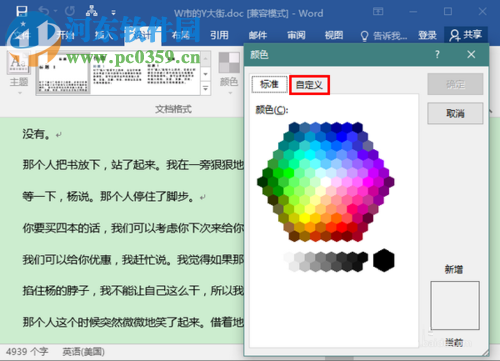This screenshot has height=361, width=500.
Task: Pick the pure yellow hexagon color
Action: 304,218
